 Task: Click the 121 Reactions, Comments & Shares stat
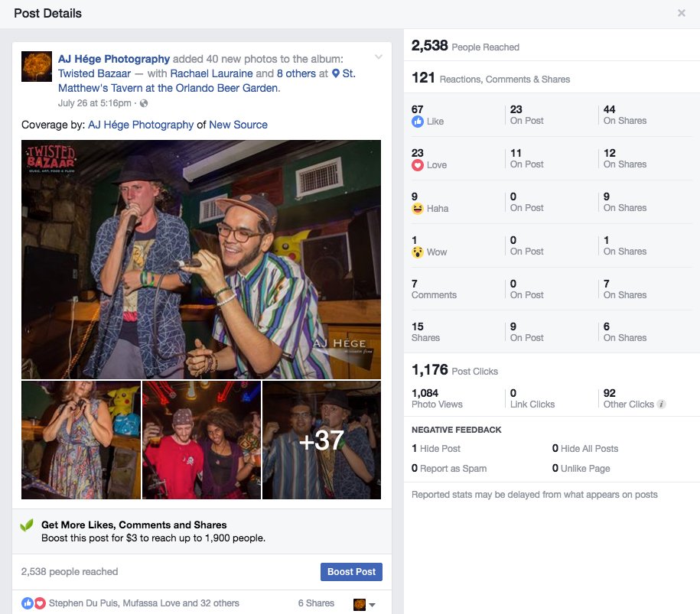point(490,78)
